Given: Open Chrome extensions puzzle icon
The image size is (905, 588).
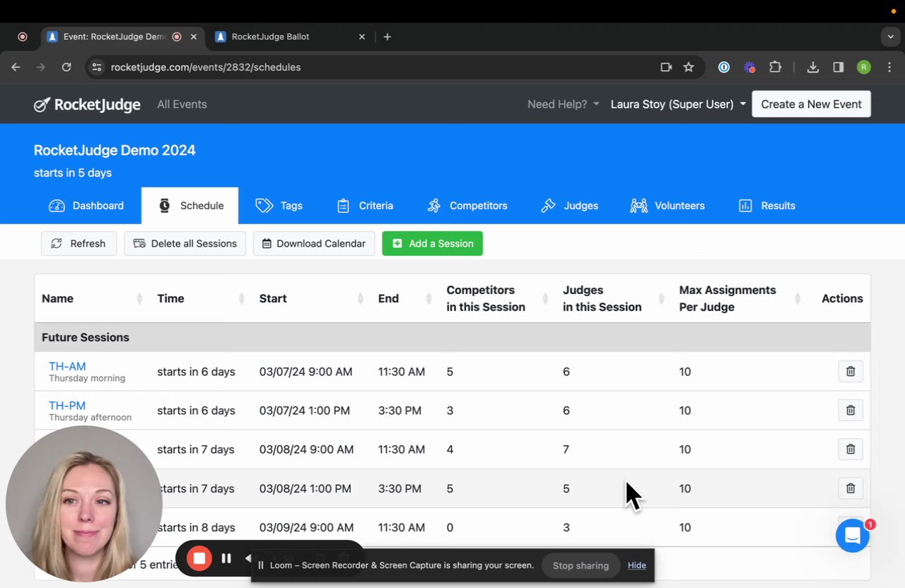Looking at the screenshot, I should [x=775, y=67].
